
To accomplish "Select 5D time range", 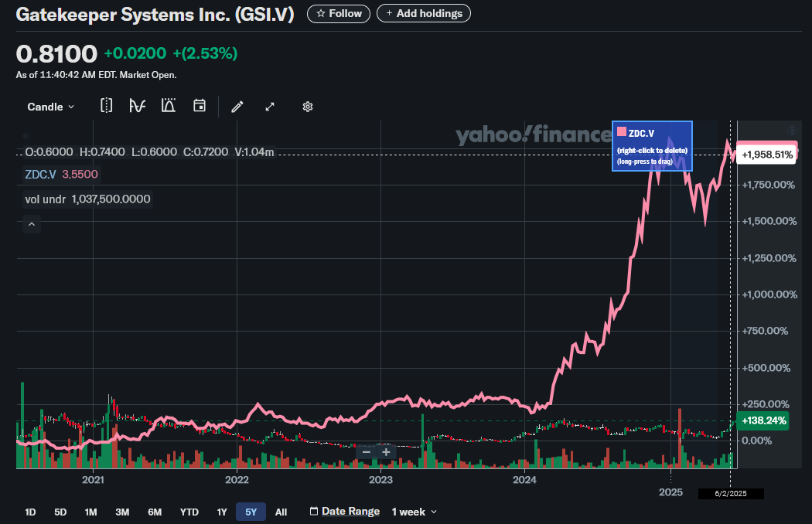I will pyautogui.click(x=60, y=512).
